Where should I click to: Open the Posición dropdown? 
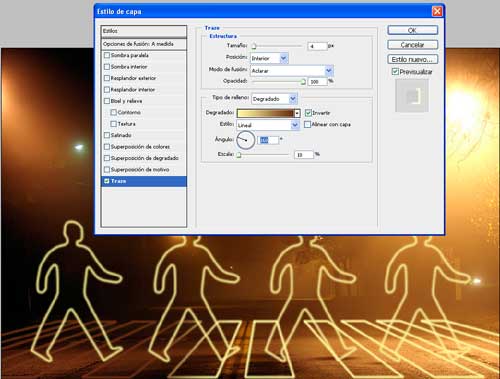coord(284,58)
